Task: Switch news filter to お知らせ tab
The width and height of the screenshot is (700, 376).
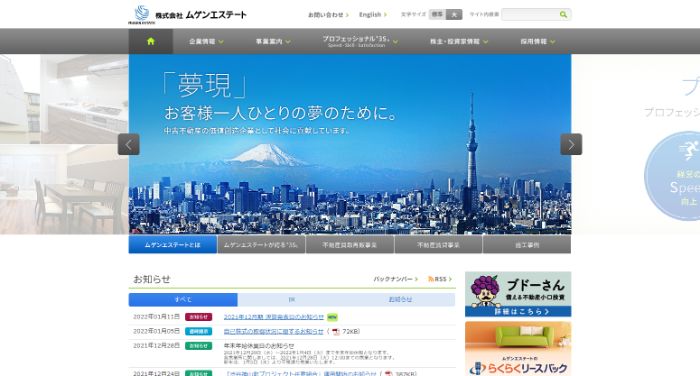Action: 400,300
